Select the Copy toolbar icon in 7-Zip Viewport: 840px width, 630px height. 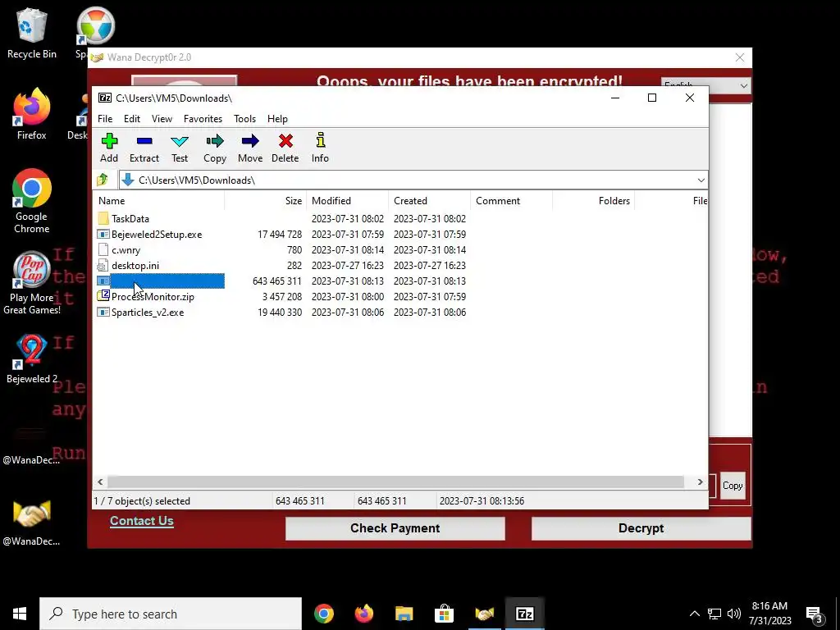[x=215, y=141]
